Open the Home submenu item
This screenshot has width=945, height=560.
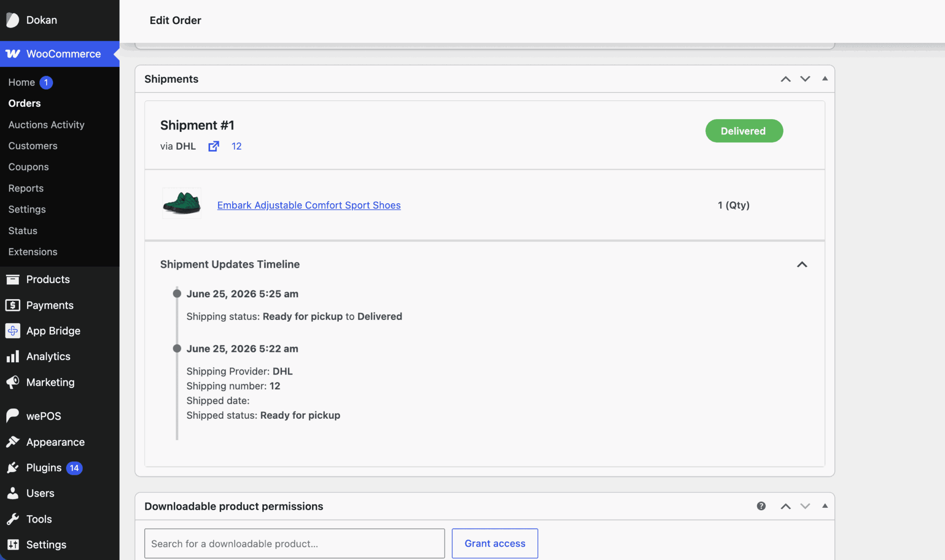(x=22, y=82)
